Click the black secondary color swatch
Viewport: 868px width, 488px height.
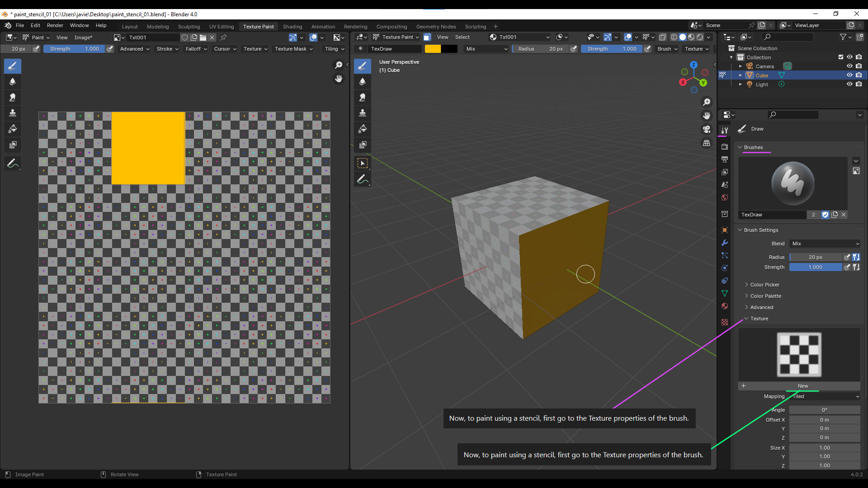(x=449, y=49)
